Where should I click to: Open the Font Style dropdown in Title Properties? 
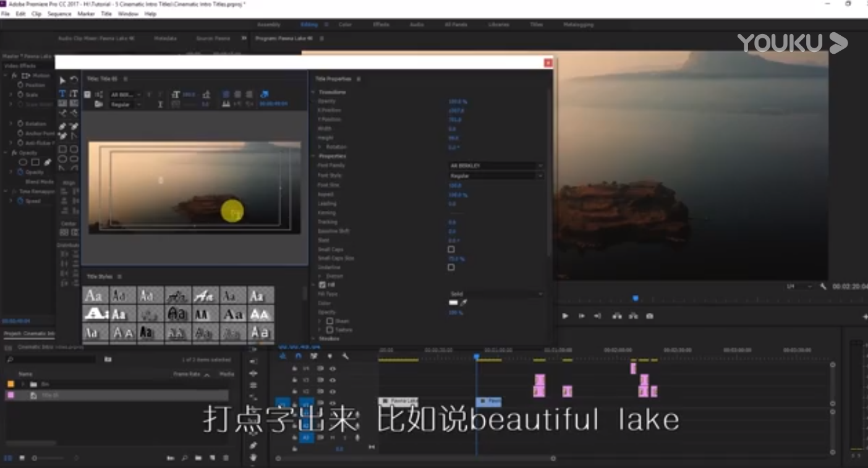496,176
